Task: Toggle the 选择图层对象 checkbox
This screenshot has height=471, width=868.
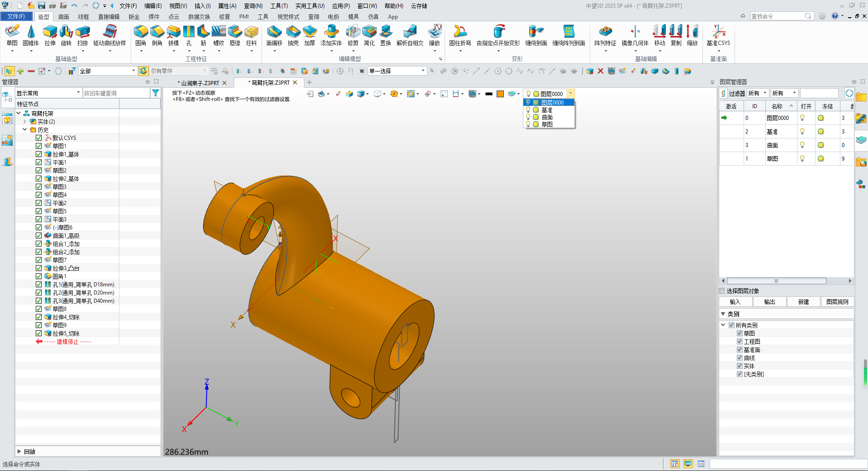Action: pyautogui.click(x=722, y=291)
